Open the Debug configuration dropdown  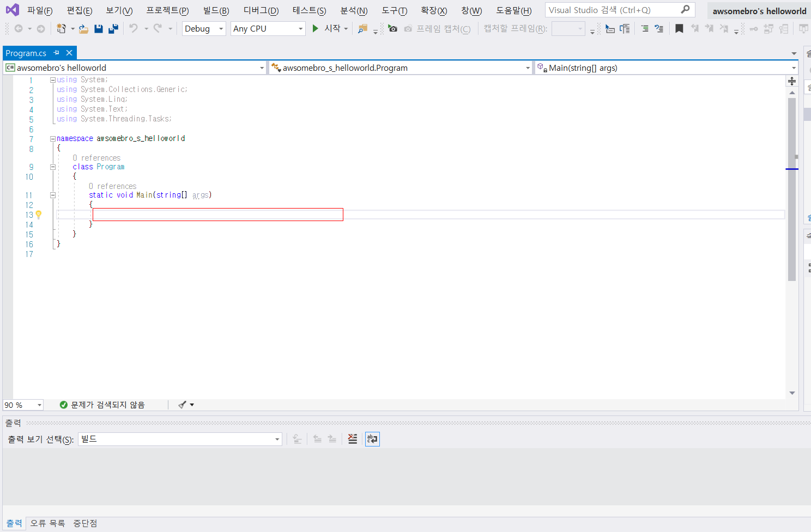click(x=204, y=28)
